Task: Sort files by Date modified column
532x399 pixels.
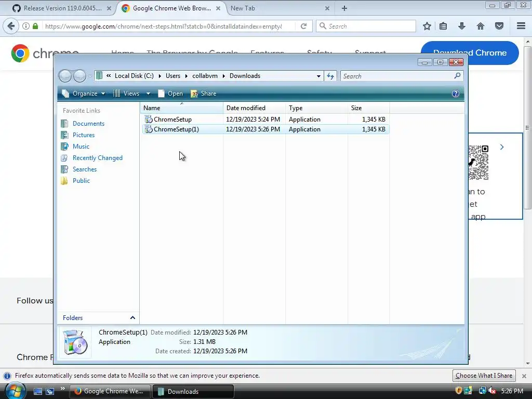Action: [254, 108]
